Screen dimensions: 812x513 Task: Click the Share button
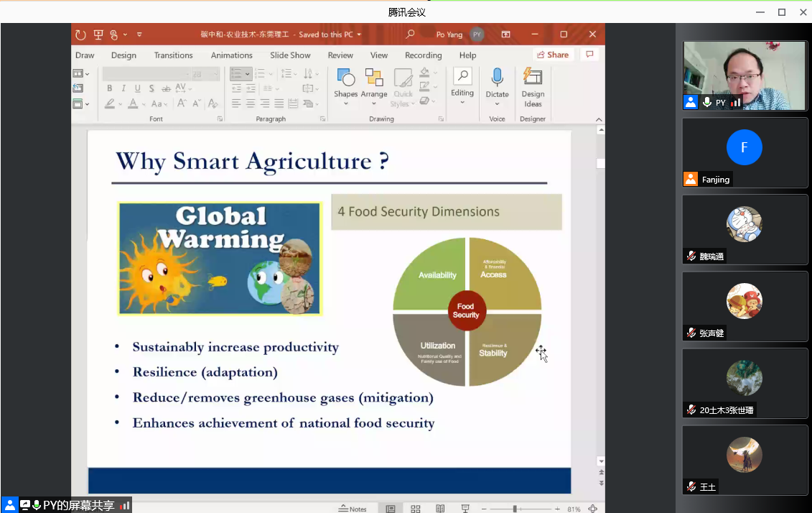pyautogui.click(x=552, y=55)
